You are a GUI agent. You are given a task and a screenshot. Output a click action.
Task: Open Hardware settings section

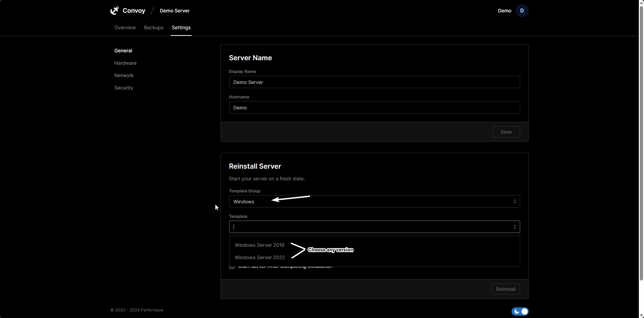tap(125, 63)
